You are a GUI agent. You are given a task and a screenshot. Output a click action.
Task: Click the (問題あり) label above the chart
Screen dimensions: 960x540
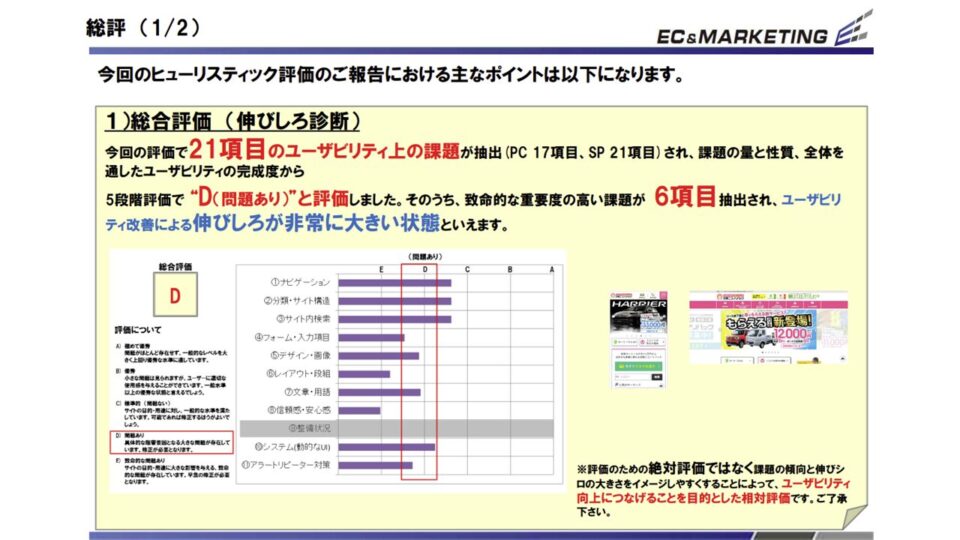coord(425,257)
